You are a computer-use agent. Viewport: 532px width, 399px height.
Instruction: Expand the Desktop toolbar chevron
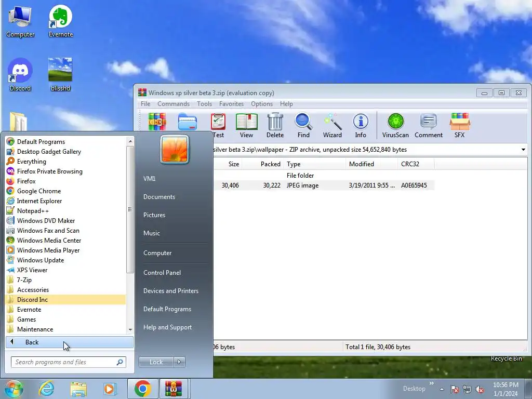(x=432, y=383)
